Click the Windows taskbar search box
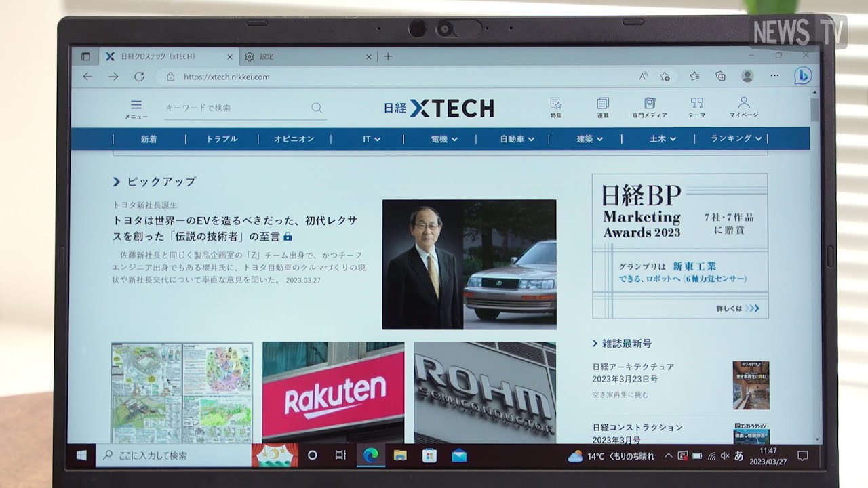The width and height of the screenshot is (868, 488). tap(173, 455)
